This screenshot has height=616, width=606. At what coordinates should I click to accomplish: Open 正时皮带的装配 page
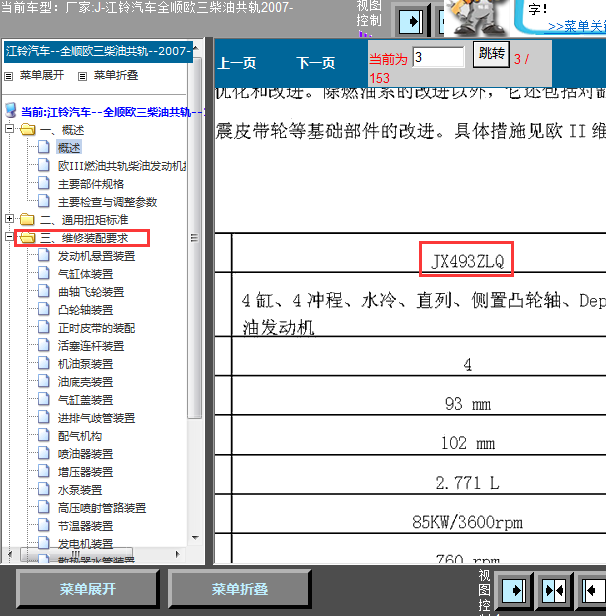tap(96, 328)
